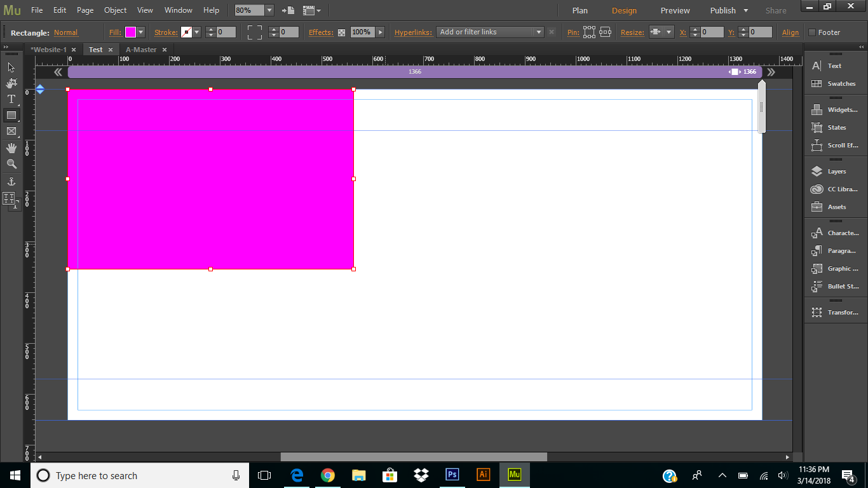This screenshot has width=868, height=488.
Task: Open the Fill color dropdown arrow
Action: pos(140,32)
